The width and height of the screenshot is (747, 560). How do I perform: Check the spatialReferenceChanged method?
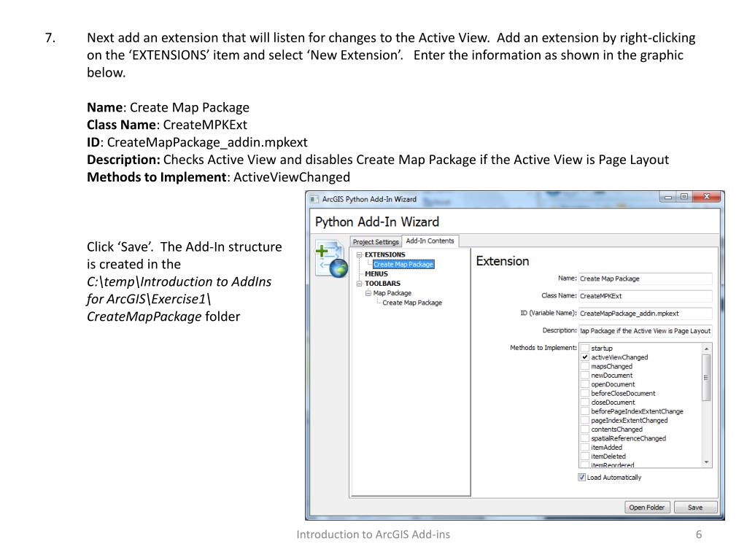coord(584,438)
